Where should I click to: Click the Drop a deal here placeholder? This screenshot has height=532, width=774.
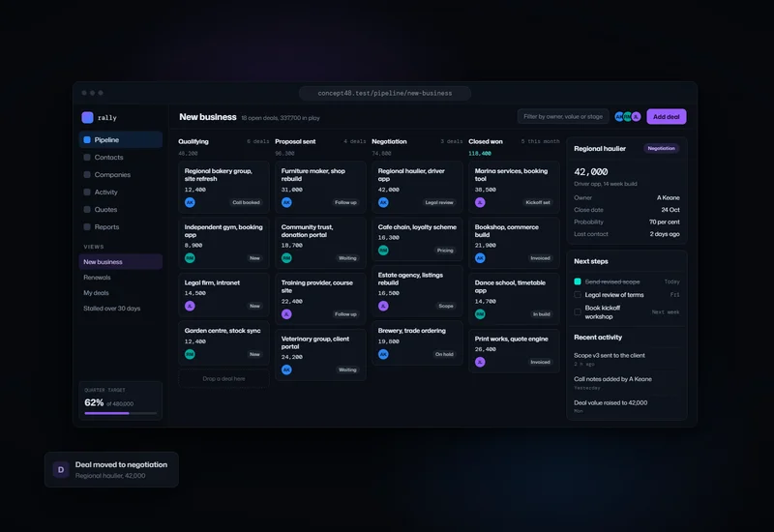pos(223,379)
